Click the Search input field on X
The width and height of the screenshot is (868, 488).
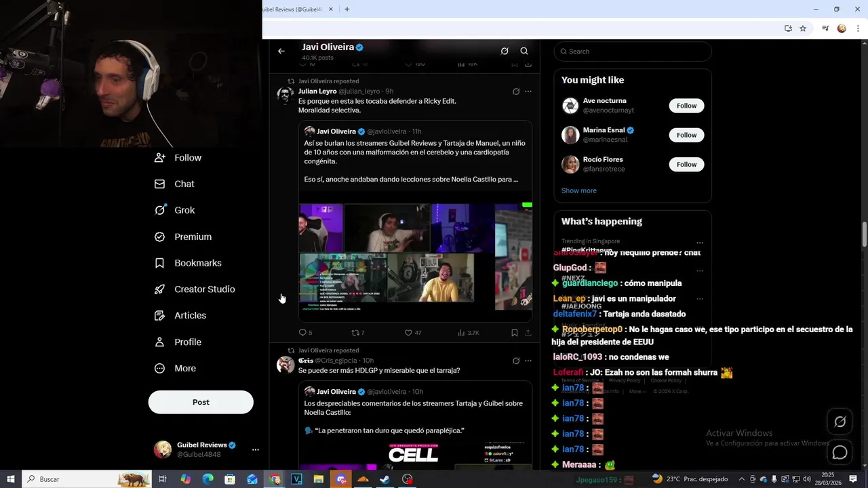pos(633,52)
